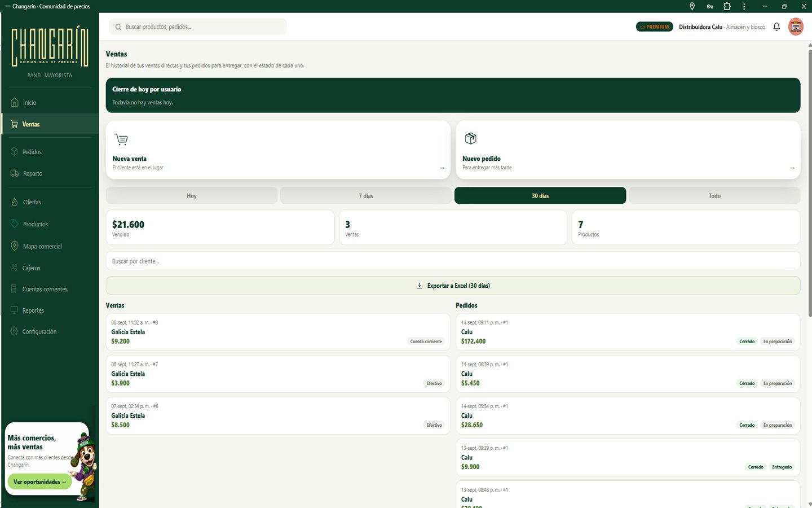This screenshot has width=812, height=508.
Task: Click the Nuevo pedido package icon
Action: pyautogui.click(x=471, y=138)
